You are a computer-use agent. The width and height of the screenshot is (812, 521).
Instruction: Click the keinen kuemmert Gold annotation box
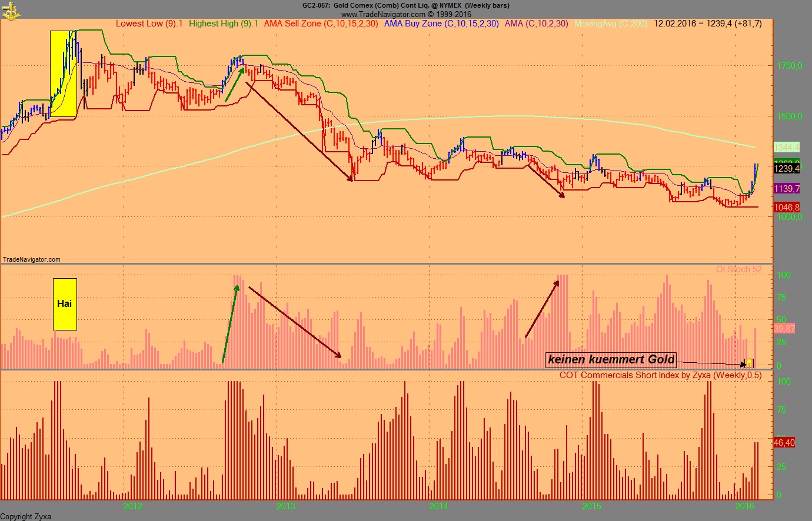pos(611,359)
